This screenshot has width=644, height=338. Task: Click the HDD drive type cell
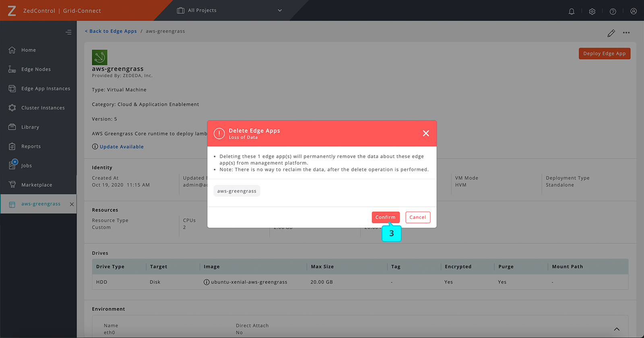tap(102, 282)
